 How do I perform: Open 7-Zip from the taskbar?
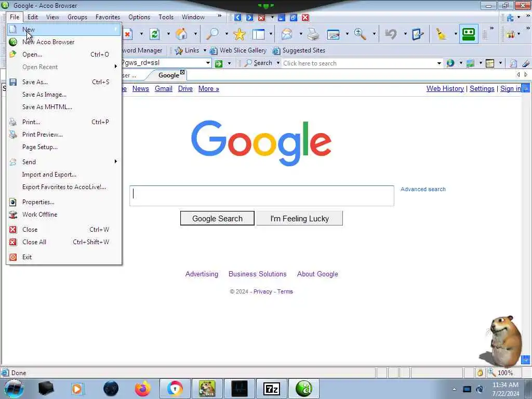click(x=272, y=389)
